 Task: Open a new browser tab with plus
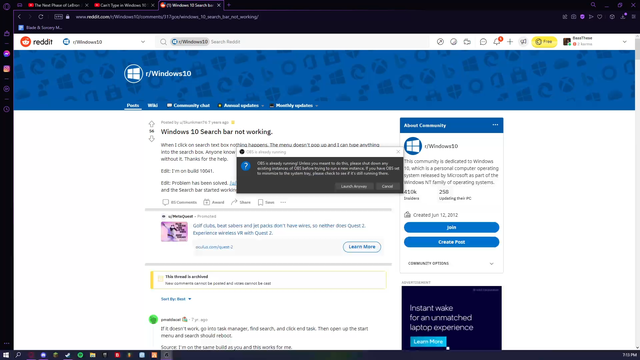pos(229,5)
